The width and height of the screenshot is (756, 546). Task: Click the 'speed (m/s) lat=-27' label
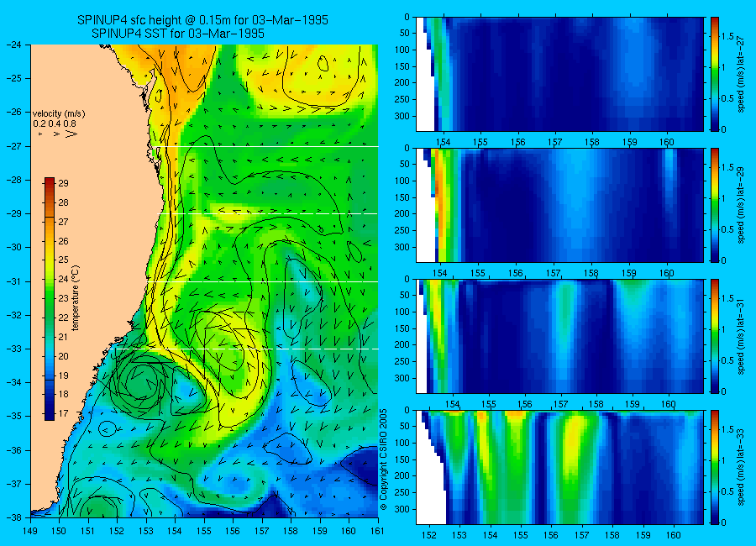tap(741, 74)
